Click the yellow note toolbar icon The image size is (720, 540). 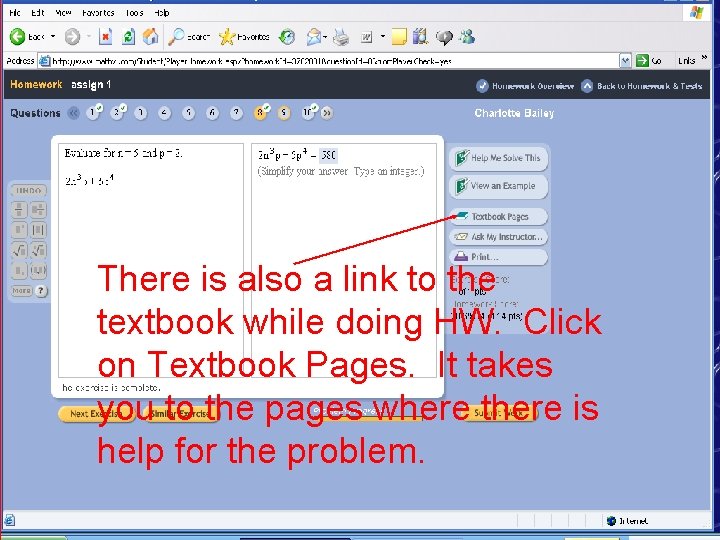tap(399, 37)
